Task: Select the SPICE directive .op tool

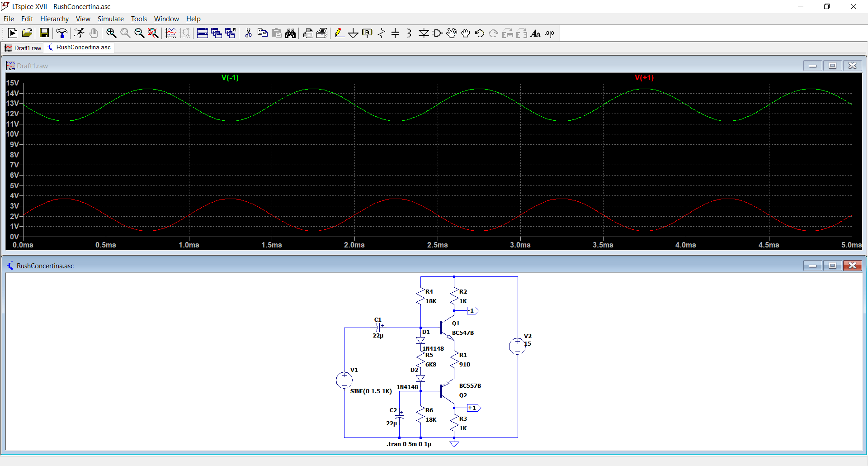Action: coord(550,33)
